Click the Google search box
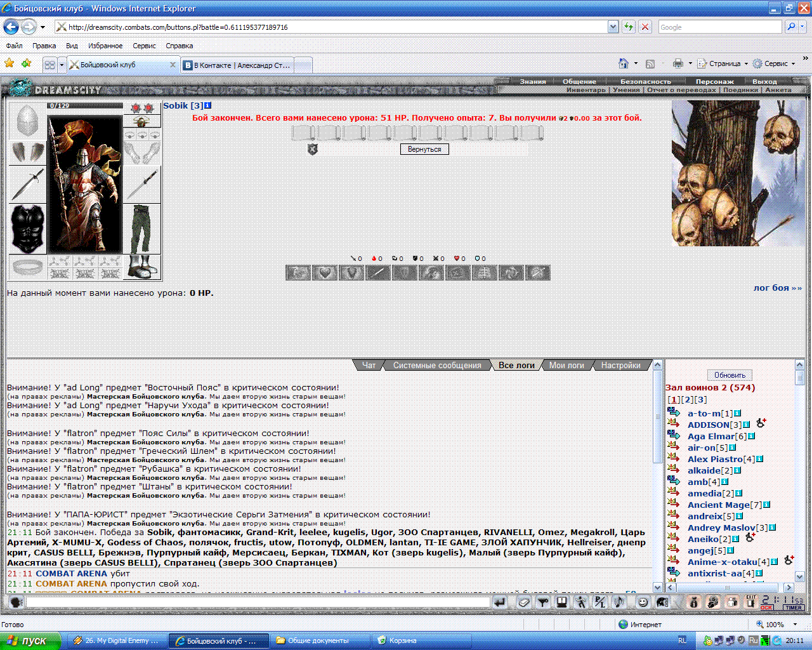The image size is (812, 650). pos(719,27)
